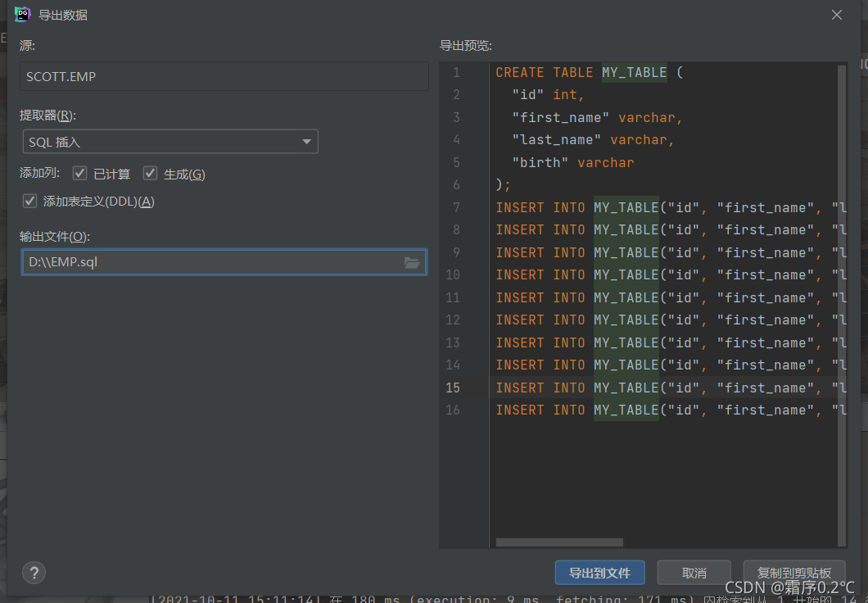The image size is (868, 603).
Task: Click the "birth" varchar line in preview
Action: [572, 163]
